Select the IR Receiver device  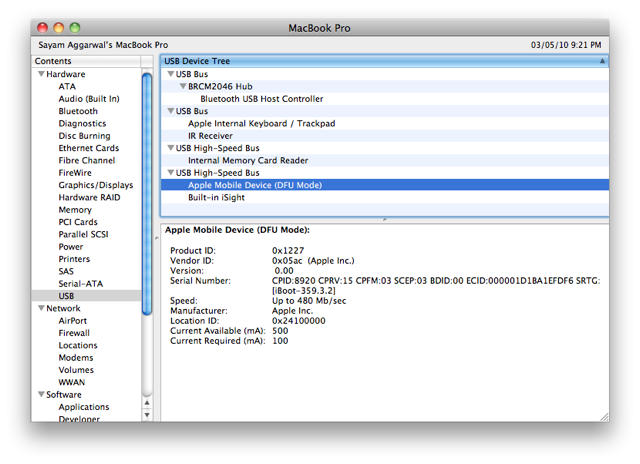pyautogui.click(x=210, y=136)
